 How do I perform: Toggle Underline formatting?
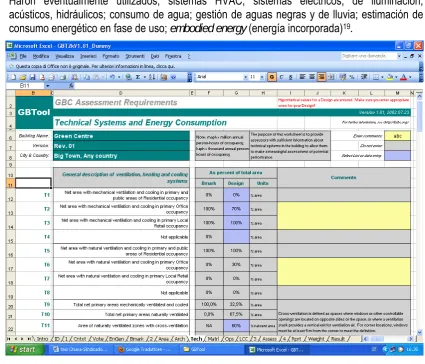[291, 77]
